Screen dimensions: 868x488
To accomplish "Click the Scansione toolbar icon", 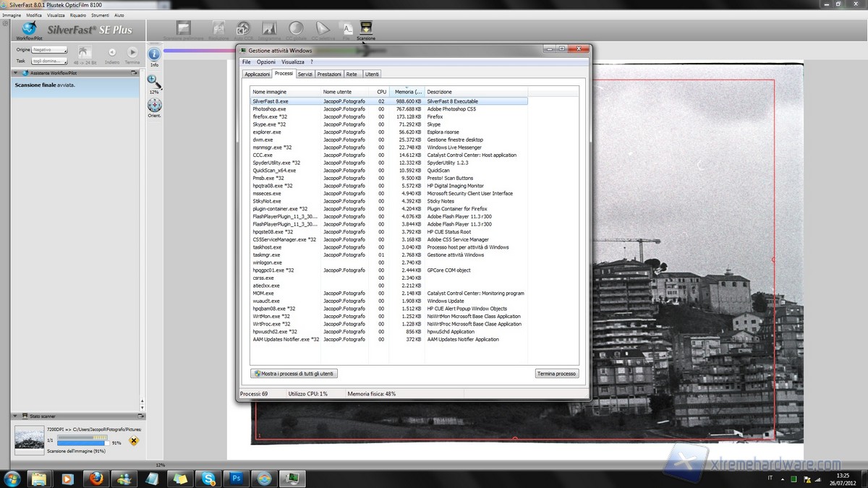I will (366, 29).
